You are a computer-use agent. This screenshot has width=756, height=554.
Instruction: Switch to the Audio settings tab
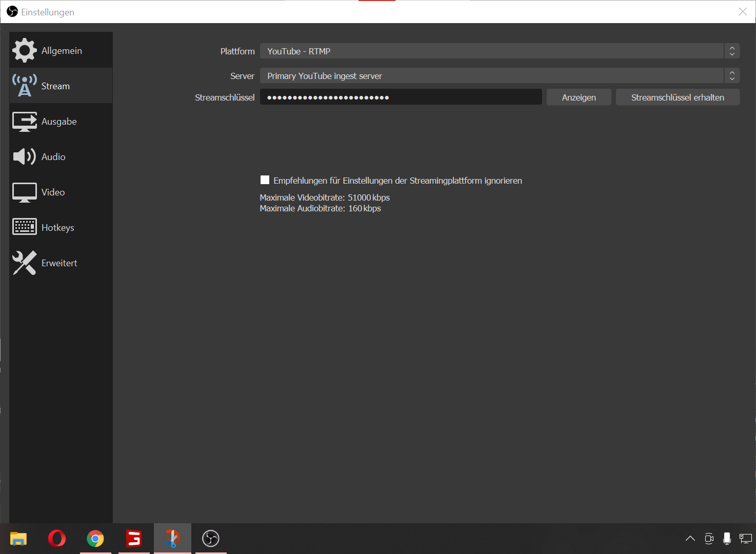53,157
